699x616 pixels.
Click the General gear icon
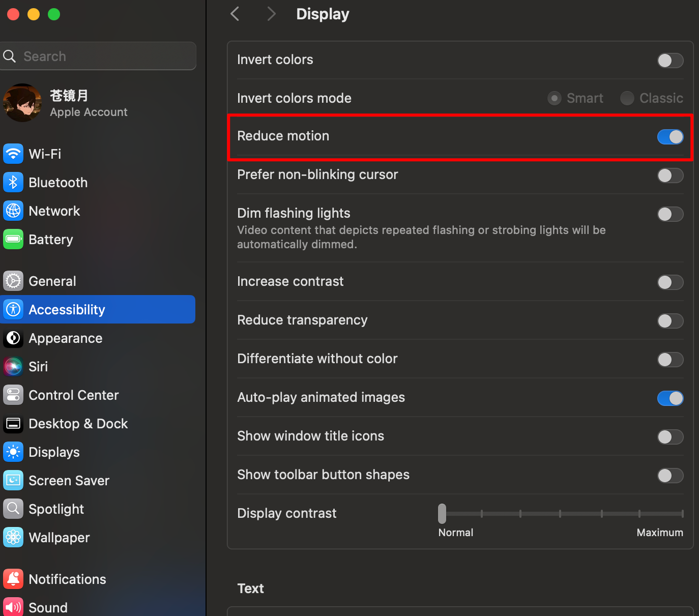click(x=13, y=281)
